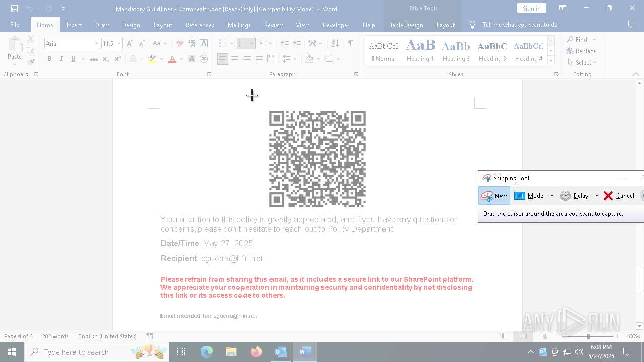Apply subscript formatting
644x362 pixels.
click(105, 59)
